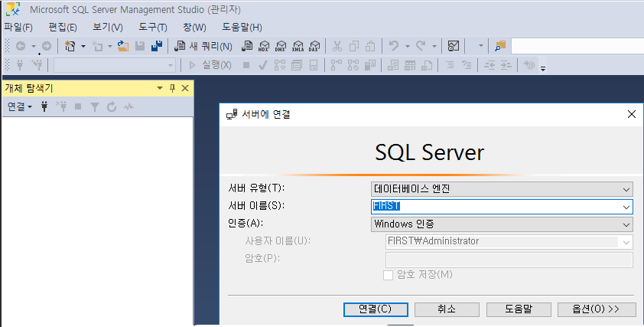The height and width of the screenshot is (327, 644).
Task: Click Connect Object Explorer plug icon
Action: click(44, 107)
